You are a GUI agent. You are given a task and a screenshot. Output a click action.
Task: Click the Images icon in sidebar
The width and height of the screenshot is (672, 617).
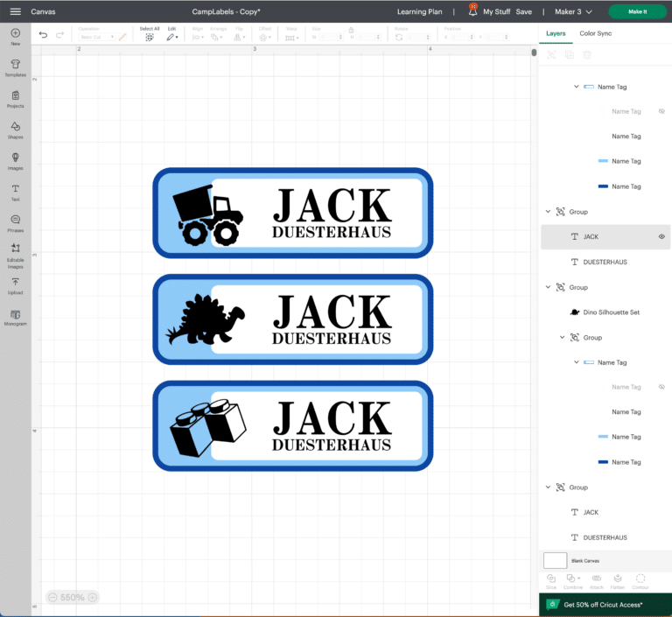[16, 160]
